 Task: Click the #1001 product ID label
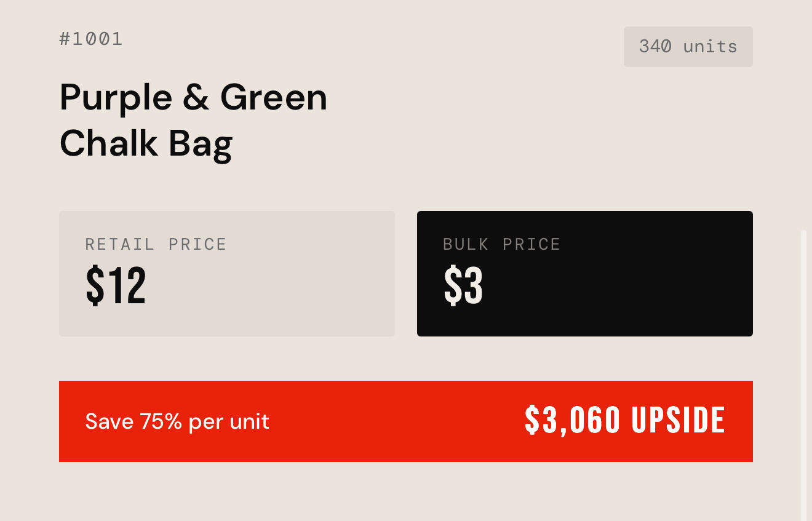coord(91,39)
